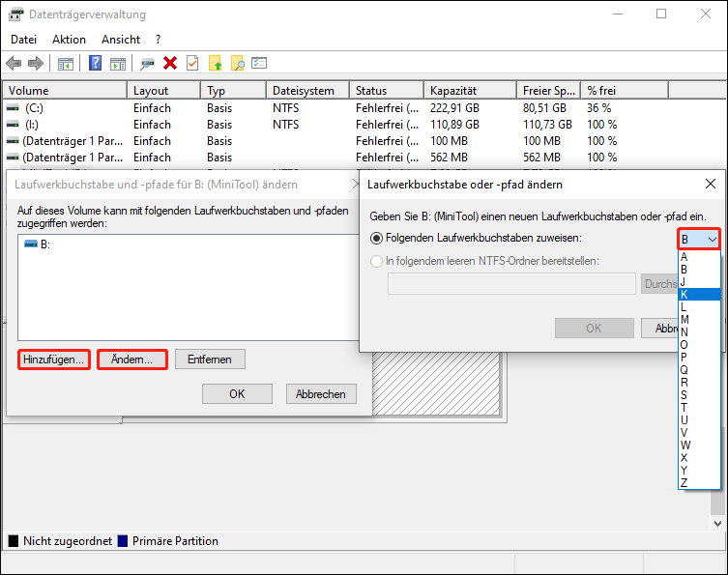The image size is (728, 575).
Task: Select the B: drive entry in list
Action: (x=45, y=244)
